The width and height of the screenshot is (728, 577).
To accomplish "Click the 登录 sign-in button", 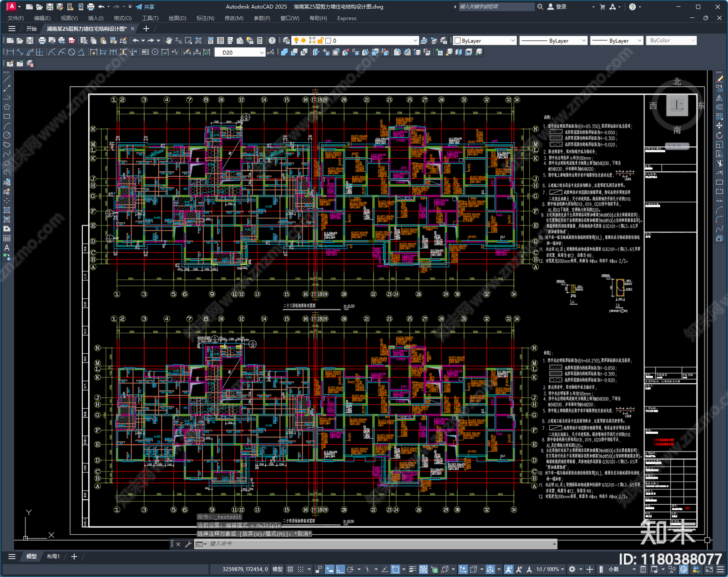I will click(557, 7).
